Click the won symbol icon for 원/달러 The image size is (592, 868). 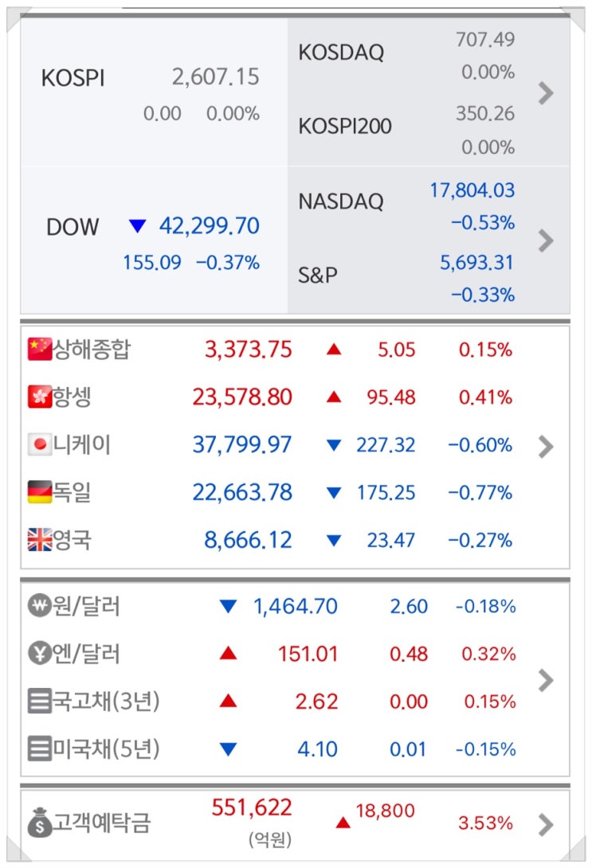39,607
